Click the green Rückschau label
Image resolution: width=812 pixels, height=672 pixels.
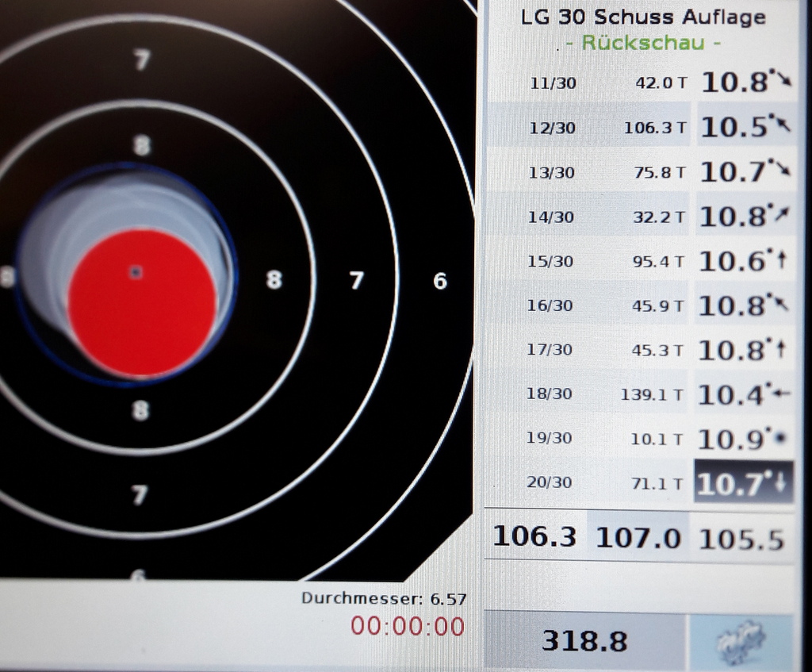[643, 44]
